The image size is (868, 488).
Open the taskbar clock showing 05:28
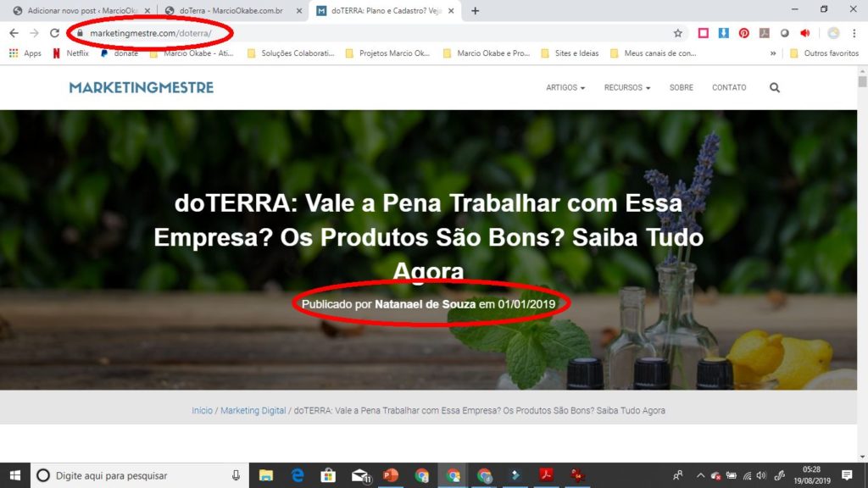812,475
